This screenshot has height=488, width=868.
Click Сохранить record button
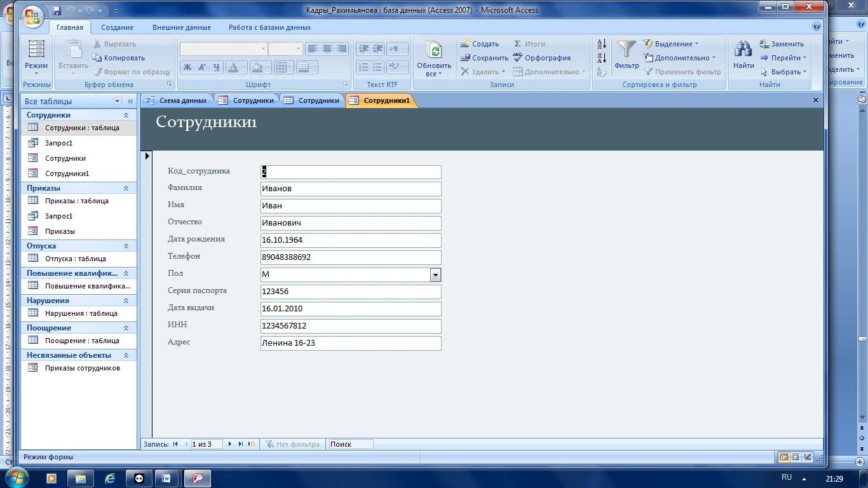tap(484, 58)
